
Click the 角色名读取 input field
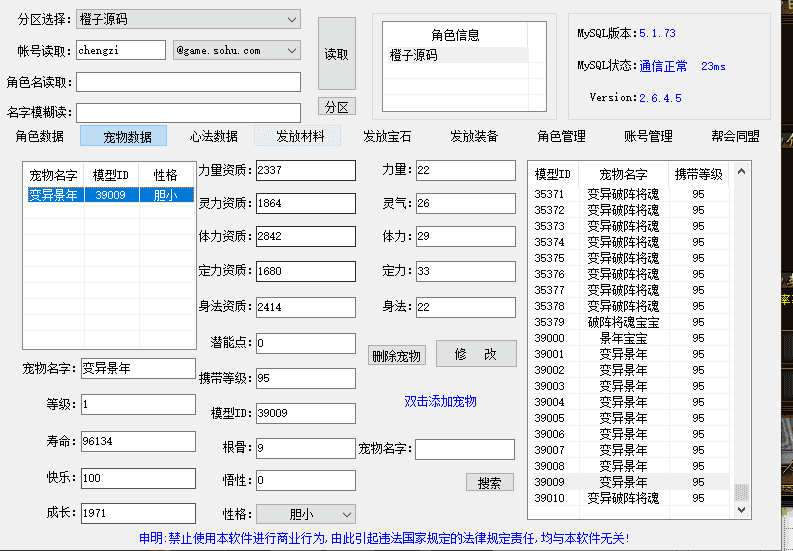[188, 82]
